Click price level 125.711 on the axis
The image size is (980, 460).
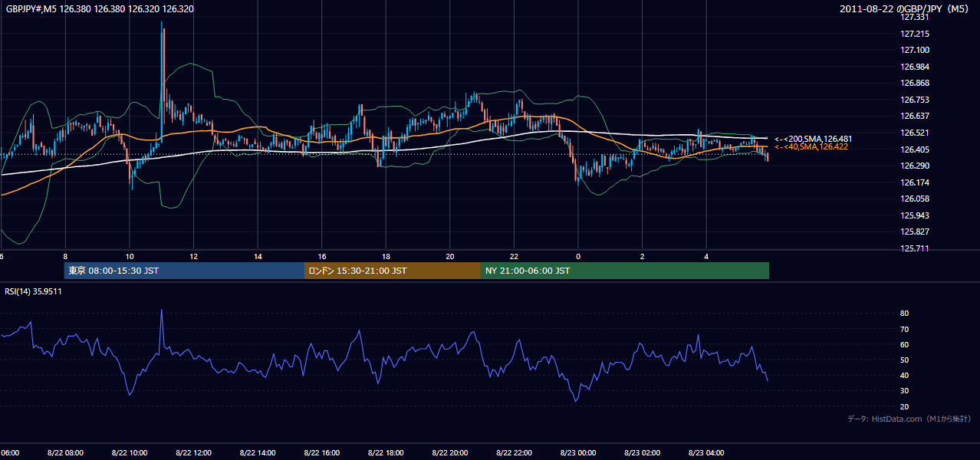[914, 248]
